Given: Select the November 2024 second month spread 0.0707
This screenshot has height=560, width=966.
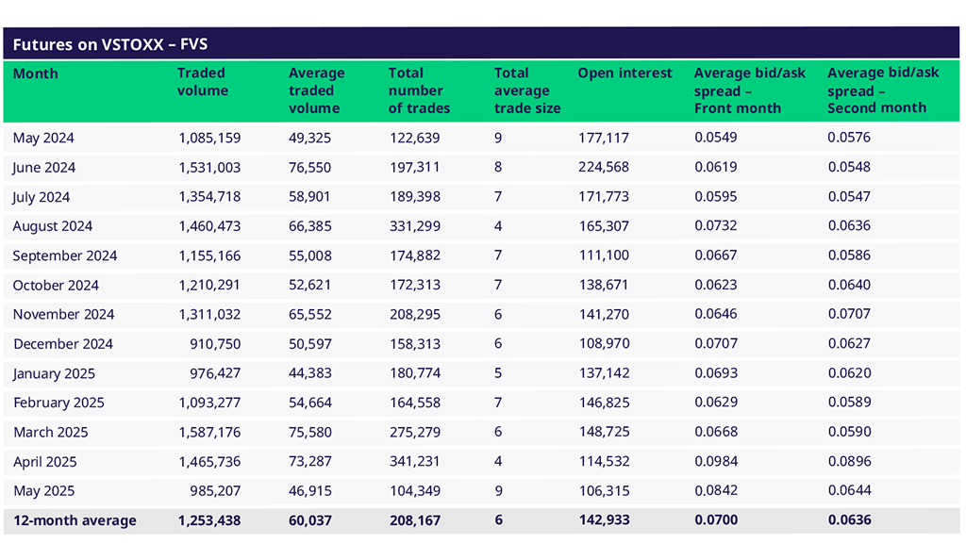Looking at the screenshot, I should (849, 314).
